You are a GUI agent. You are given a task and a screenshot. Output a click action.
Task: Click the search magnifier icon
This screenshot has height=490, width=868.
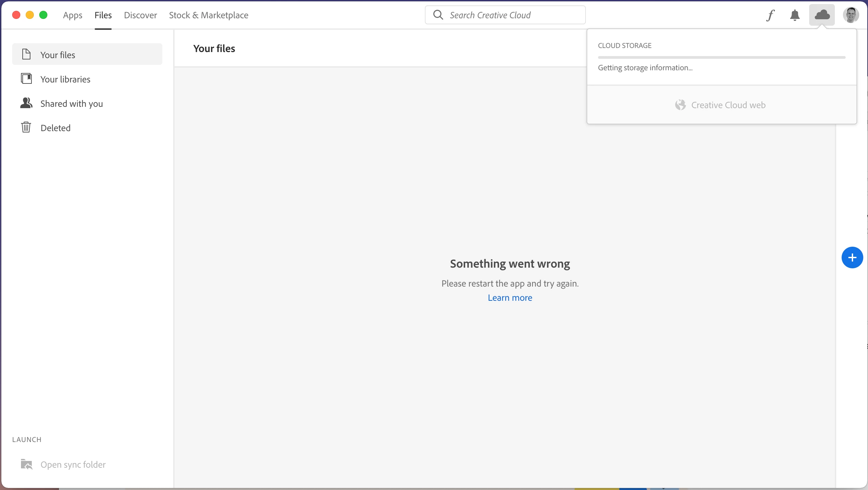(438, 15)
